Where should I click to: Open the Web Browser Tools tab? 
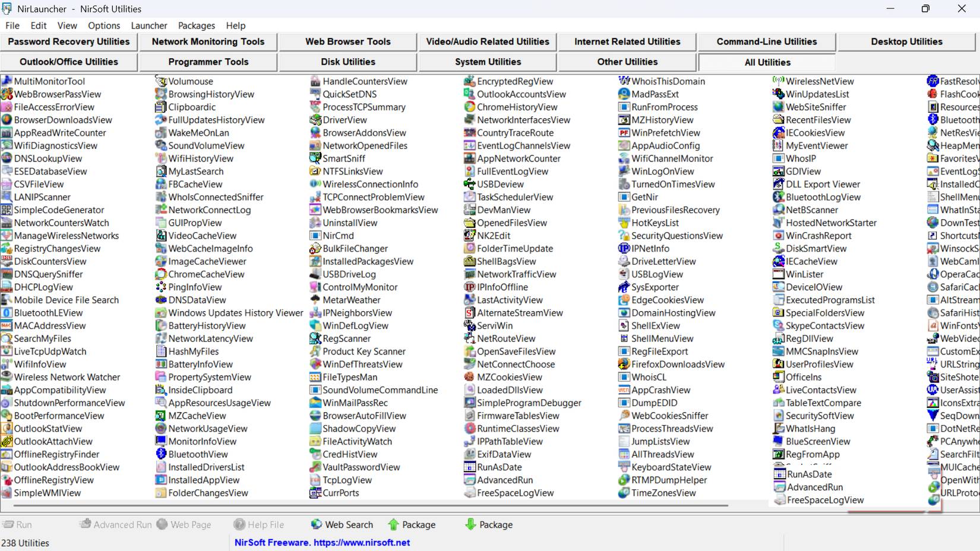pyautogui.click(x=348, y=42)
